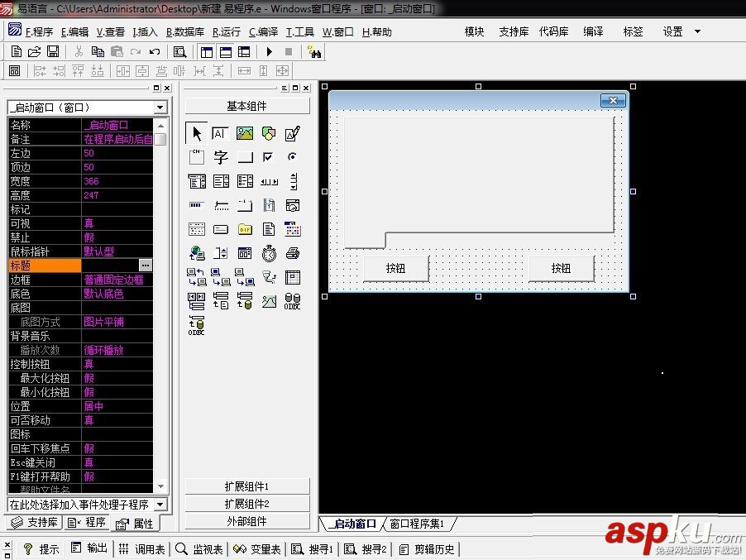
Task: Toggle the 最大化按钮 property value
Action: coord(117,378)
